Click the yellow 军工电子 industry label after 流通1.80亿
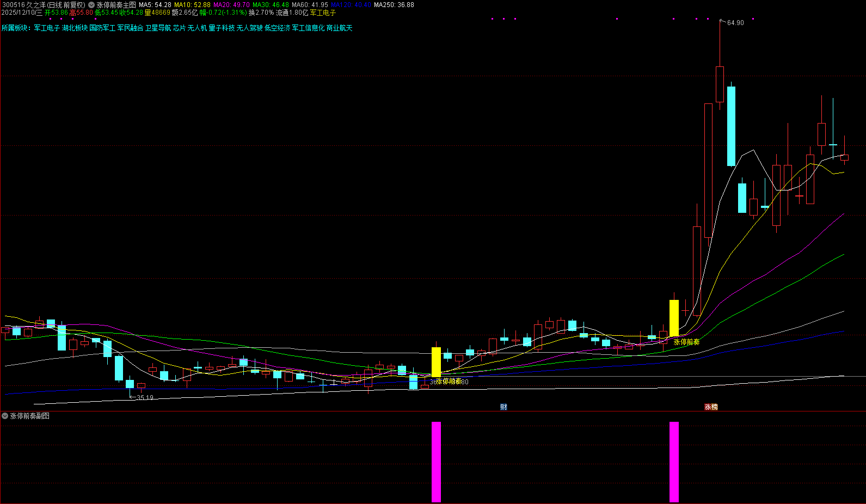 click(323, 13)
